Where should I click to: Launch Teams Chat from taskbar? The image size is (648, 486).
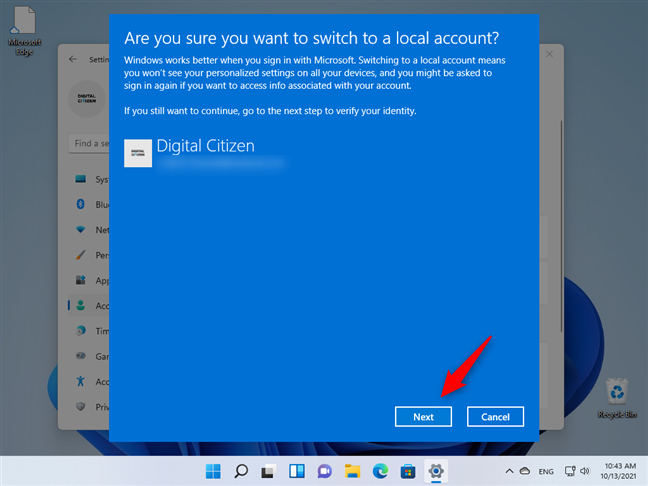point(324,471)
